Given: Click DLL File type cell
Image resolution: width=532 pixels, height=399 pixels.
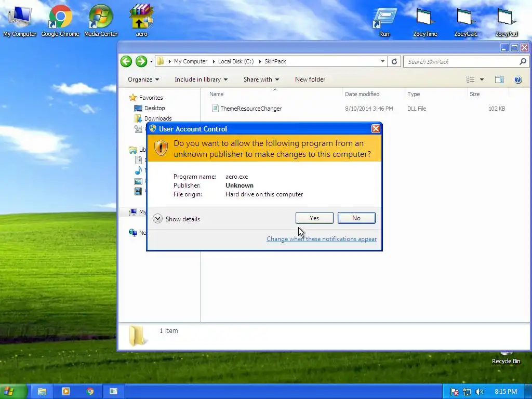Looking at the screenshot, I should [417, 109].
